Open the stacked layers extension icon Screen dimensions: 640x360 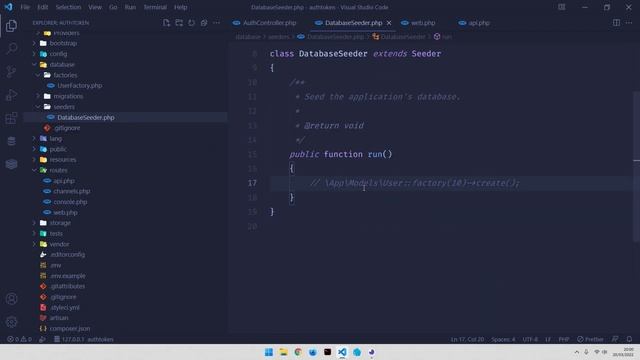11,164
